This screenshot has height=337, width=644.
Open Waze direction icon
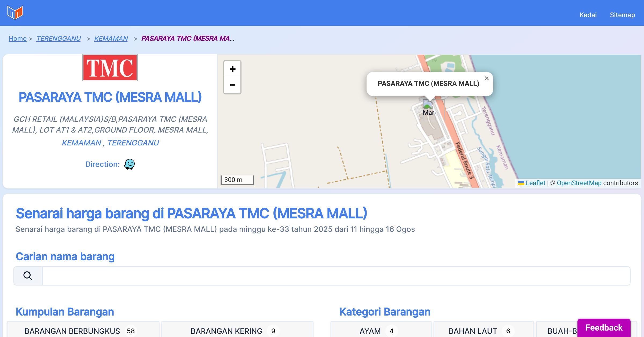pos(129,164)
